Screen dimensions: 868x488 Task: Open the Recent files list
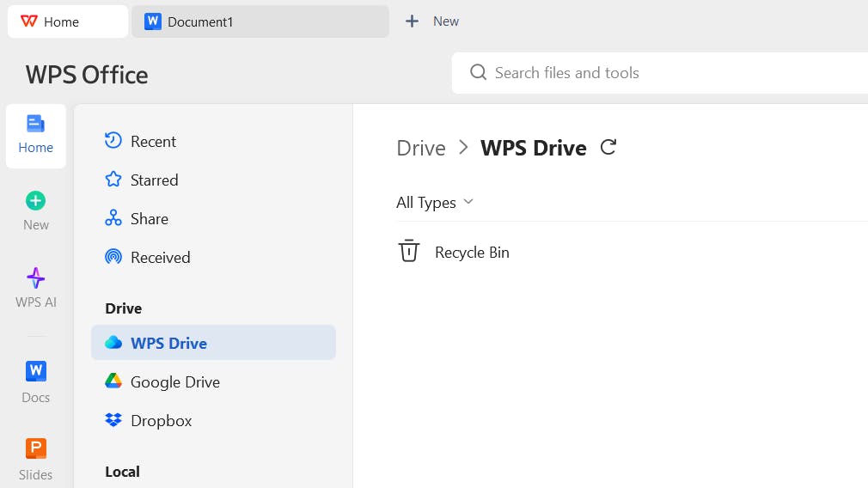click(213, 142)
